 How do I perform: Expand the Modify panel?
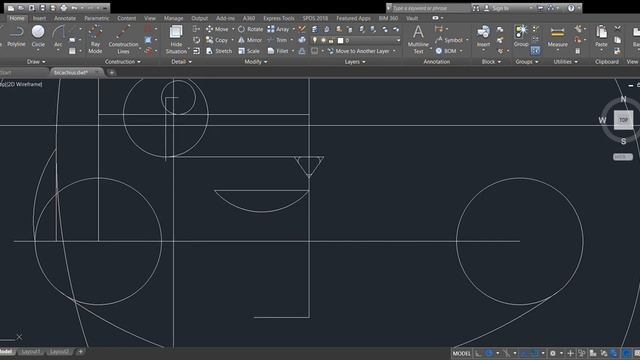click(x=256, y=62)
